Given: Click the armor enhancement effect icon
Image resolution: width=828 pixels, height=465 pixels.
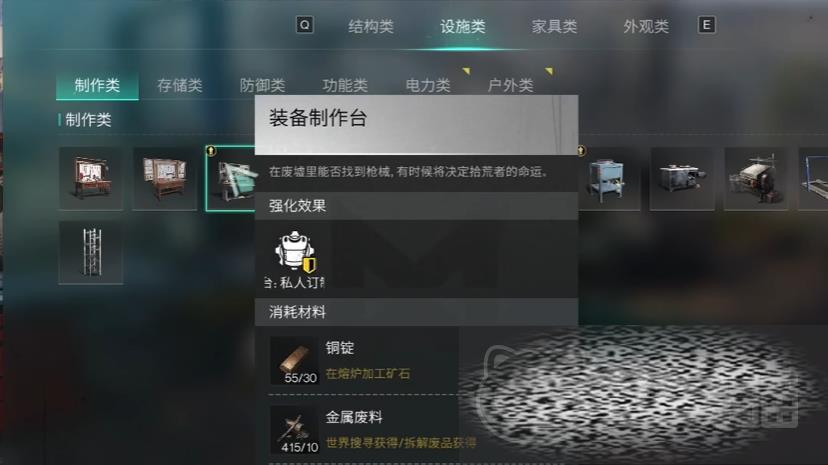Looking at the screenshot, I should [x=295, y=252].
